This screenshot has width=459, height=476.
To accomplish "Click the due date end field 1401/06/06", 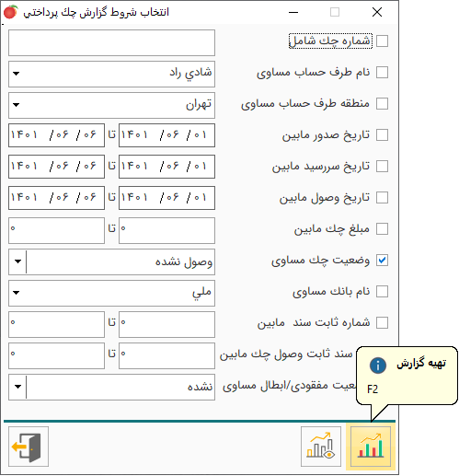I will pyautogui.click(x=56, y=167).
